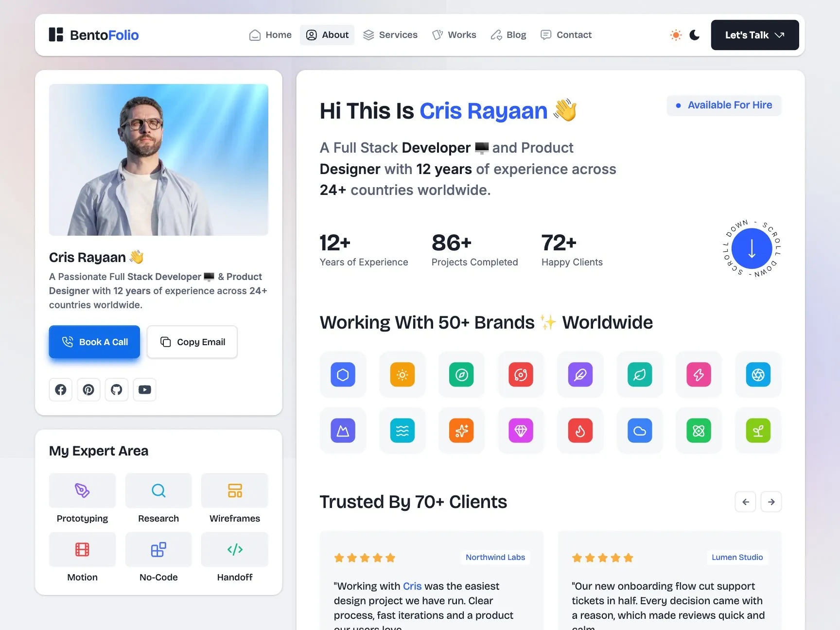Click the green compass brand icon
Screen dimensions: 840x630
[462, 375]
